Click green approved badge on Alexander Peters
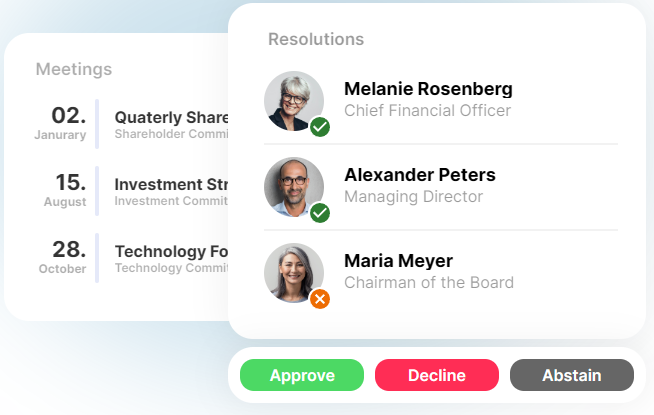This screenshot has height=415, width=654. coord(320,213)
